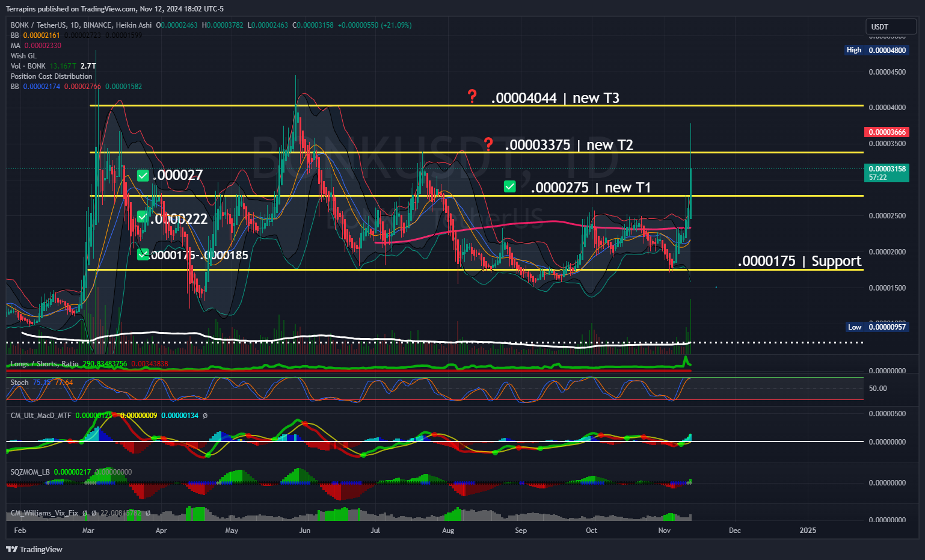Viewport: 925px width, 560px height.
Task: Click the 0.00001500 price axis value
Action: 887,288
